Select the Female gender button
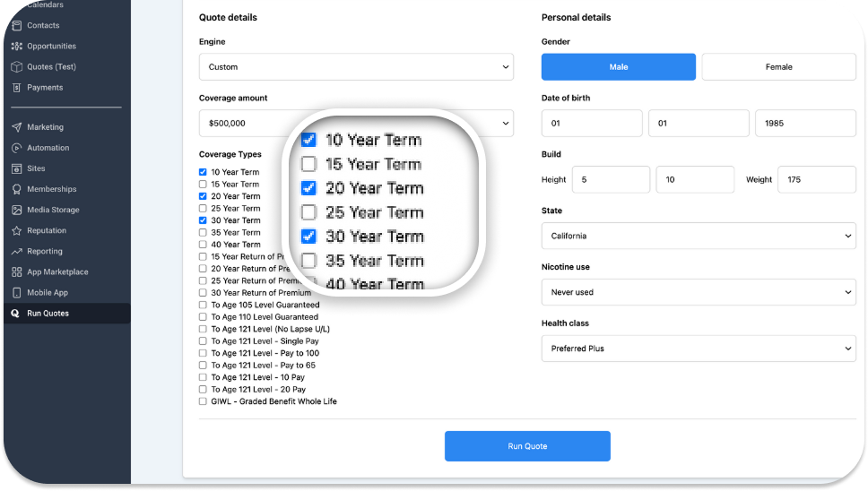 [779, 67]
